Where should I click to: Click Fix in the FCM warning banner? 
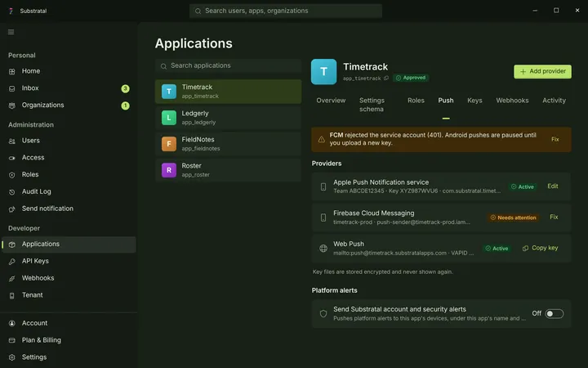coord(555,139)
